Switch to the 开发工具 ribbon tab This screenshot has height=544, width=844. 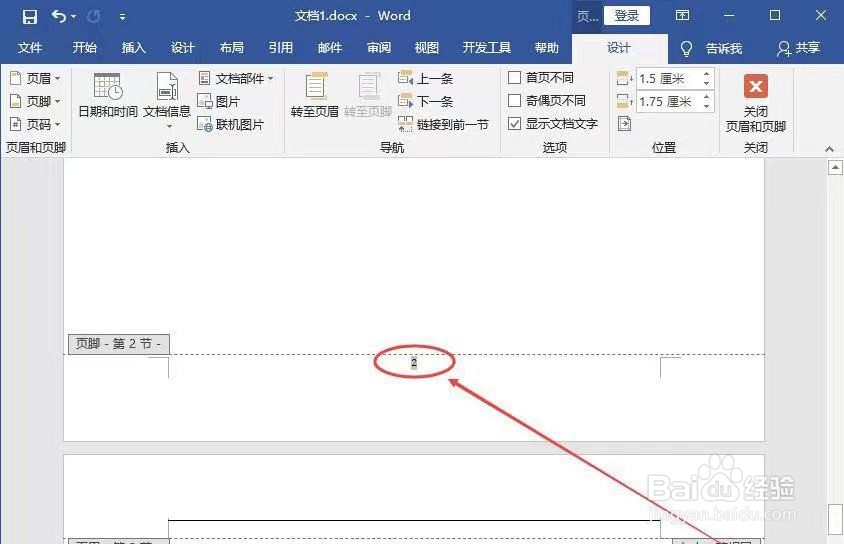[x=487, y=48]
